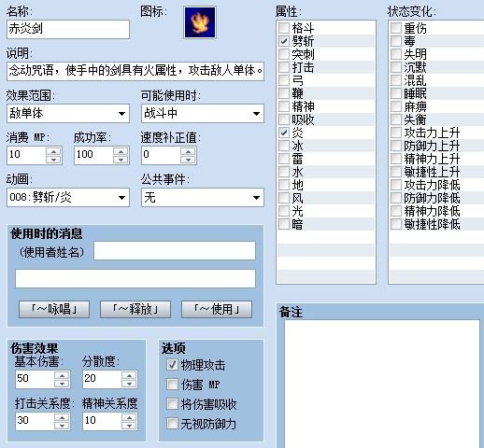Image resolution: width=484 pixels, height=448 pixels.
Task: Check the 将伤害吸收 option
Action: click(172, 404)
